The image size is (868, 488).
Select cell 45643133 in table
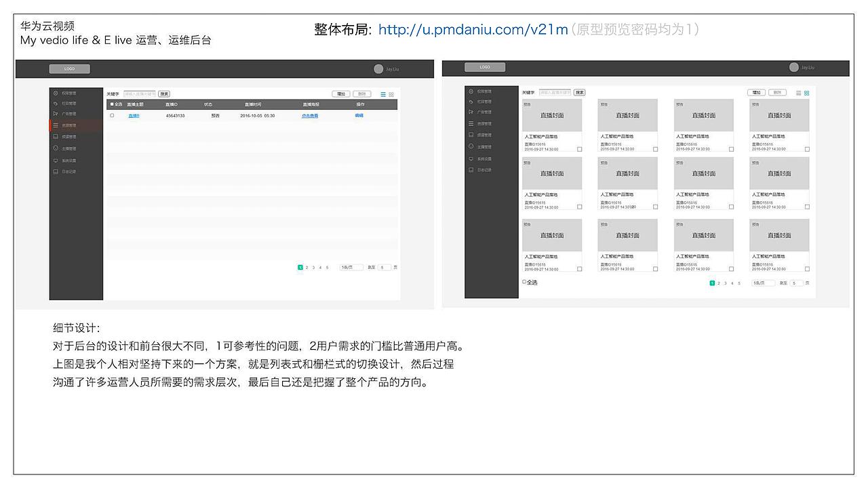point(175,116)
